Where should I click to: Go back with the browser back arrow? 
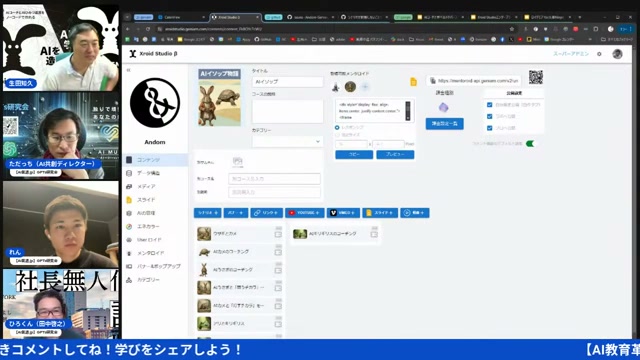click(128, 29)
